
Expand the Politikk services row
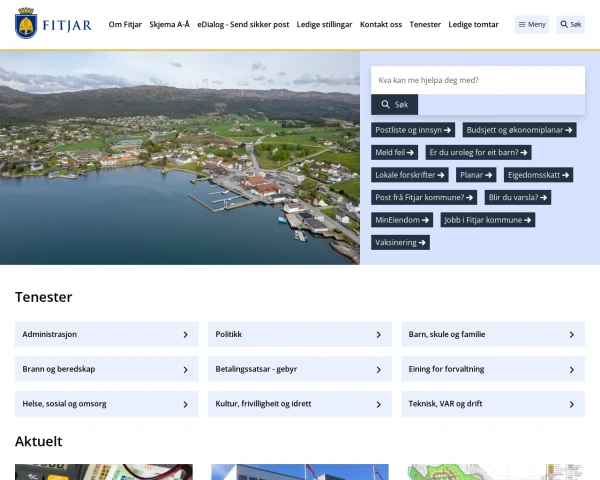(x=378, y=335)
